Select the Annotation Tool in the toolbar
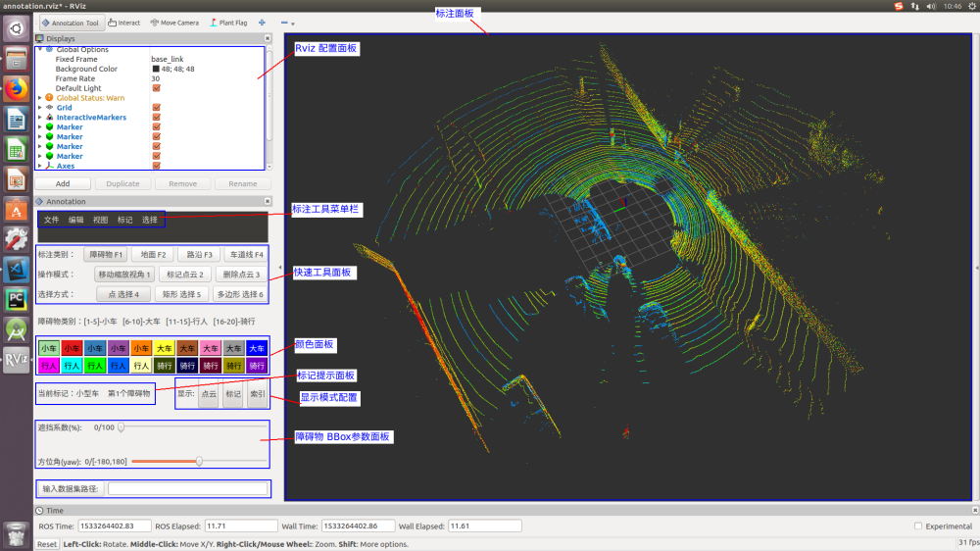This screenshot has width=980, height=551. (x=71, y=23)
